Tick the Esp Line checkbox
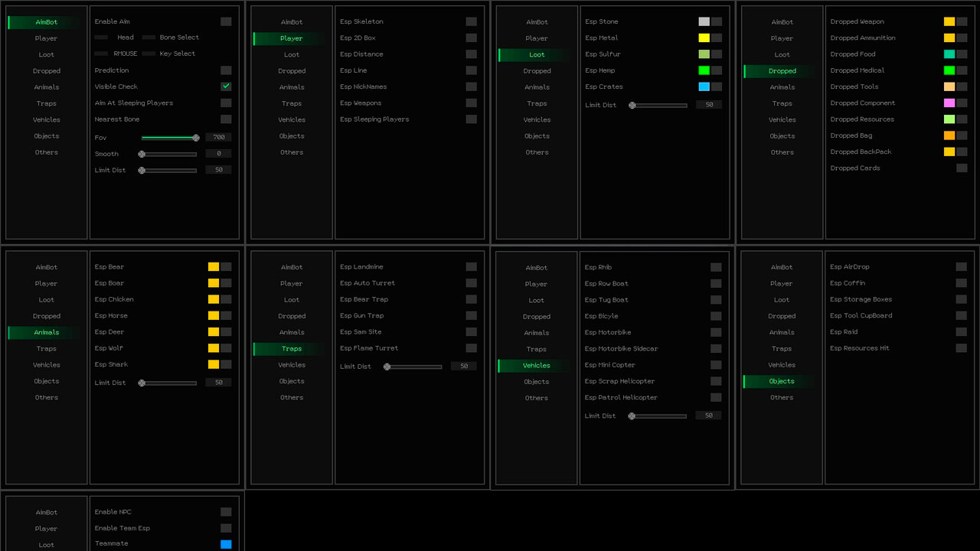Viewport: 980px width, 551px height. [471, 70]
